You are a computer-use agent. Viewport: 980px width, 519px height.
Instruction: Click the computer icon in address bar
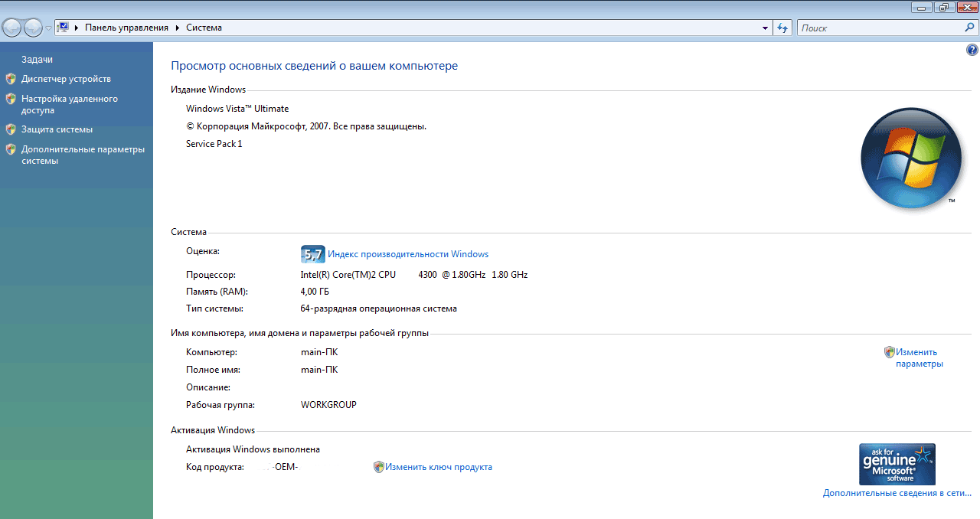(64, 28)
